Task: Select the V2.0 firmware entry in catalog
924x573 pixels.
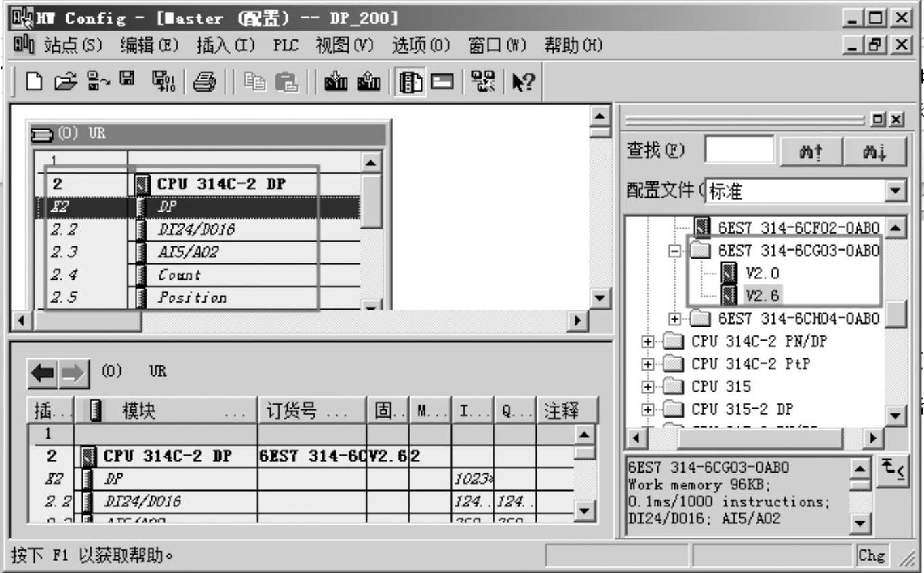Action: coord(762,273)
